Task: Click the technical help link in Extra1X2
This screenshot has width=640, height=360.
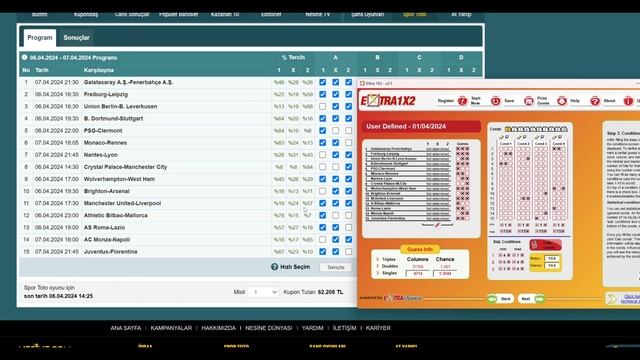Action: 630,299
